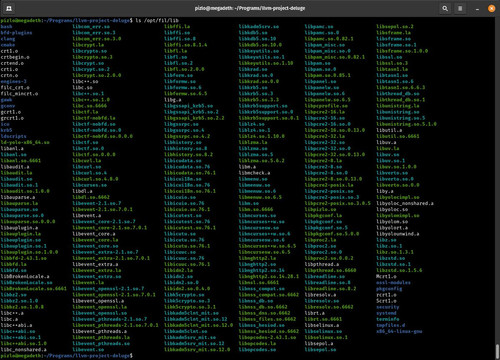Select the file name crtend.o

coord(12,63)
